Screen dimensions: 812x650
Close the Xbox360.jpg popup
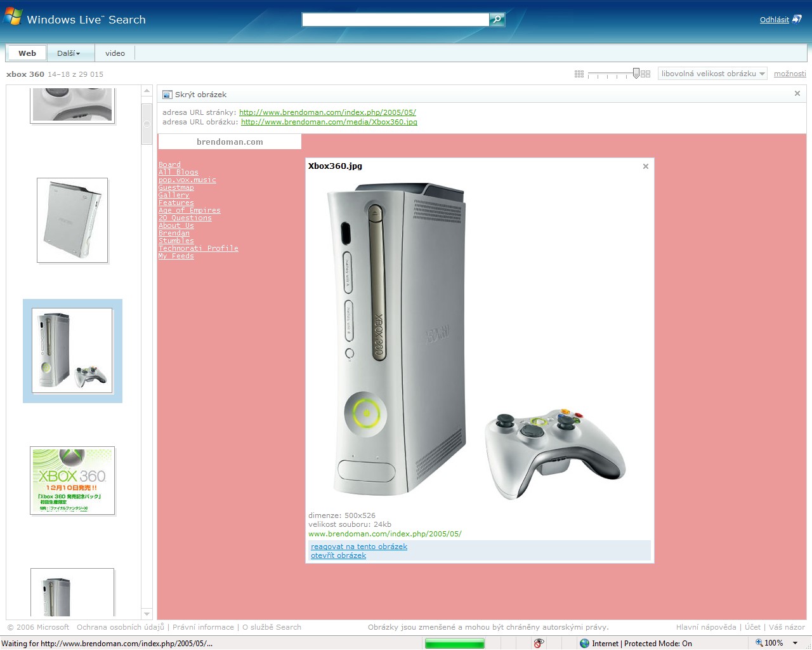pos(646,166)
